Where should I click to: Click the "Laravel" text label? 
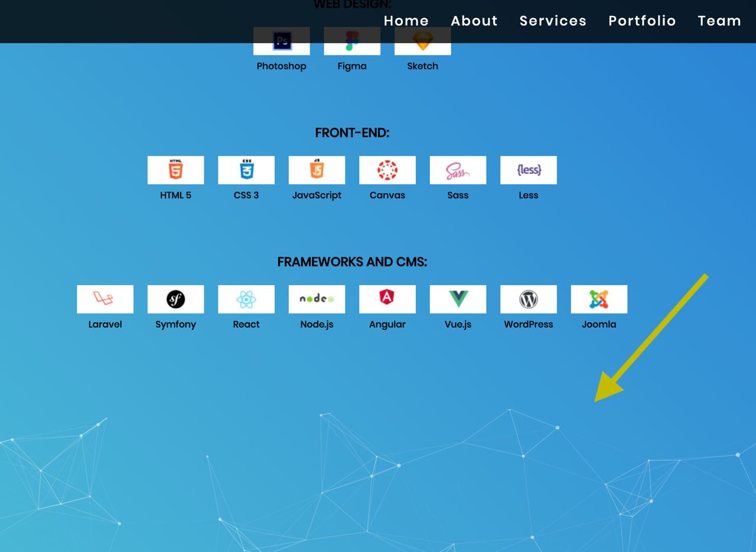click(105, 324)
